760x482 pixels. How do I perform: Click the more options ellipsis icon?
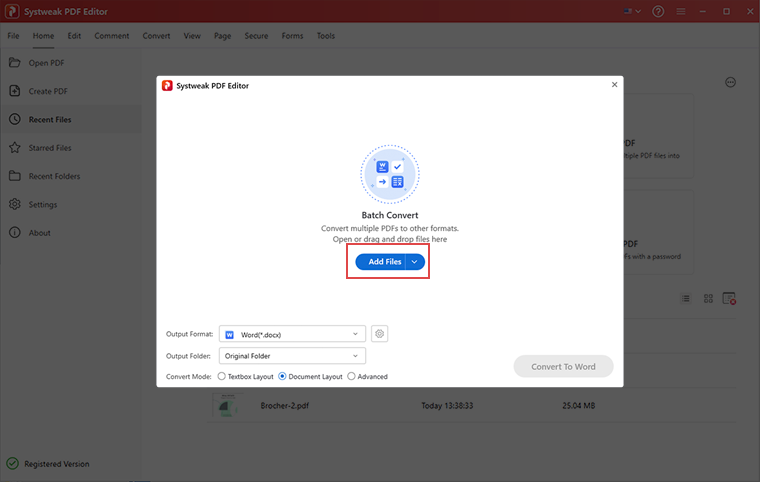(x=730, y=82)
